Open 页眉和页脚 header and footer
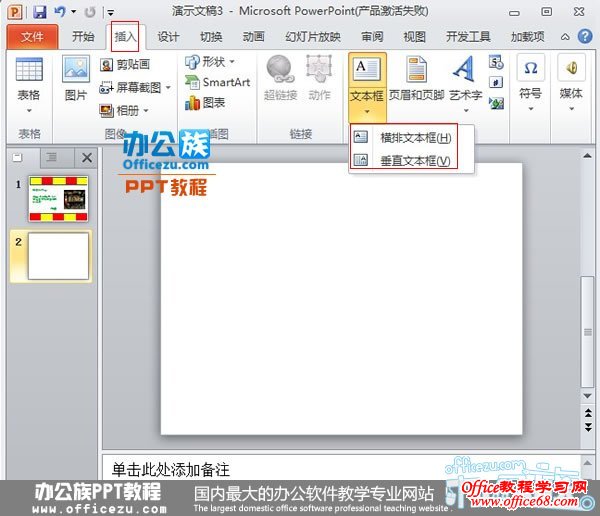 [x=415, y=80]
